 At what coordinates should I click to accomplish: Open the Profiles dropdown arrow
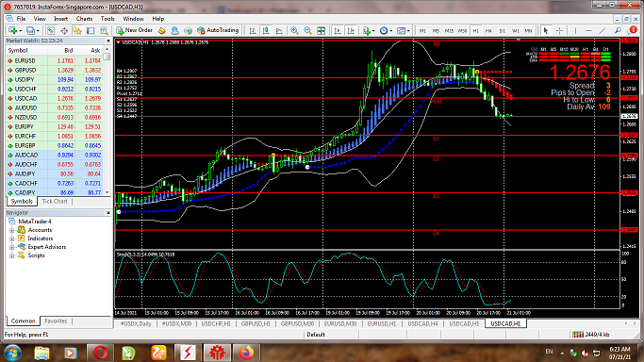38,31
